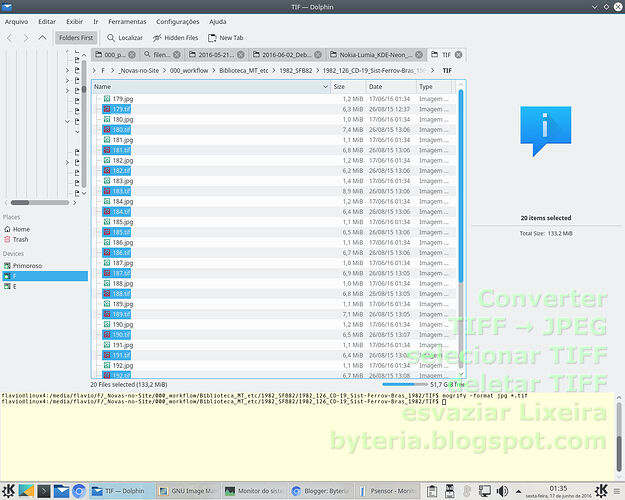Select file 186.jpg in list
This screenshot has height=500, width=625.
pos(123,242)
